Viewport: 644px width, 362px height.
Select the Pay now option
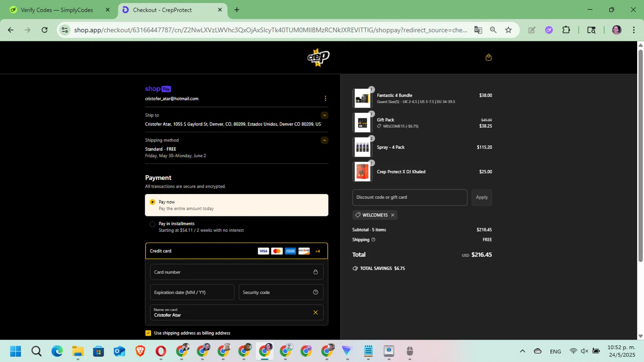click(237, 205)
